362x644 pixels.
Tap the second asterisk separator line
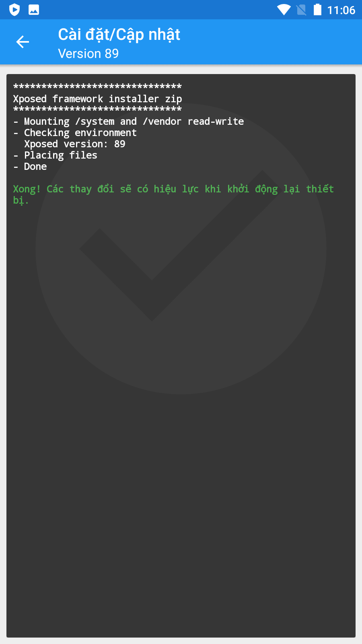pos(97,109)
